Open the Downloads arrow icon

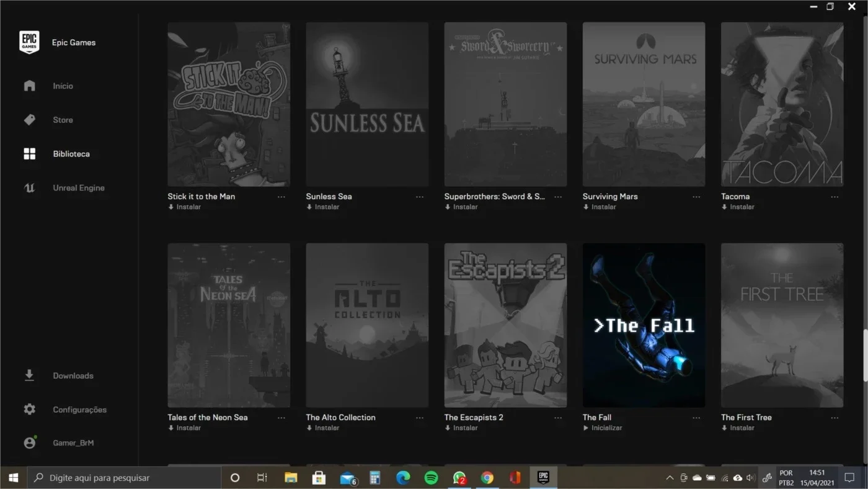pyautogui.click(x=29, y=375)
